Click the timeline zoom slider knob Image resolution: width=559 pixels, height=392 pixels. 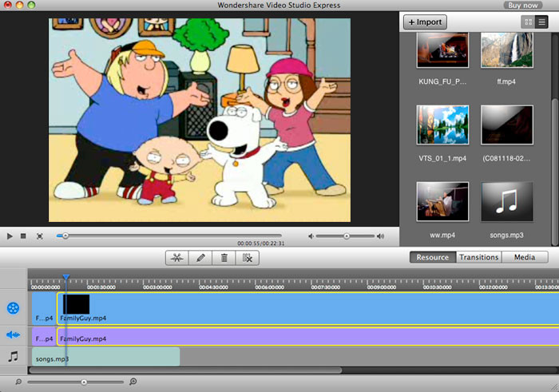click(x=84, y=382)
